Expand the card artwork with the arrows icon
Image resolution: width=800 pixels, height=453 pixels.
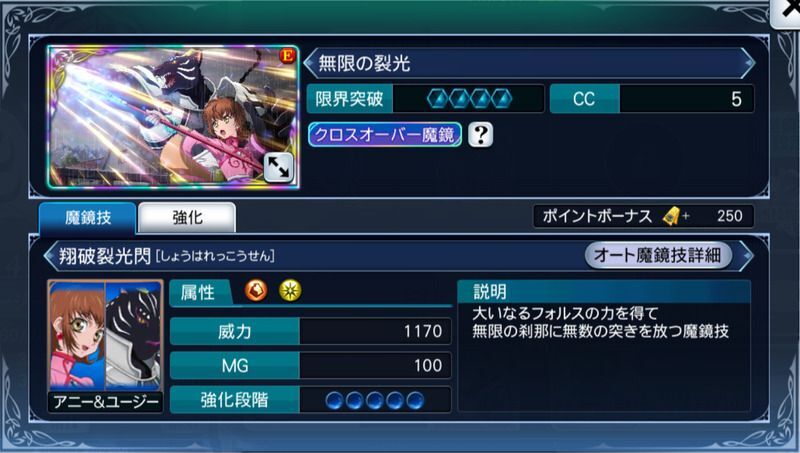(x=278, y=168)
